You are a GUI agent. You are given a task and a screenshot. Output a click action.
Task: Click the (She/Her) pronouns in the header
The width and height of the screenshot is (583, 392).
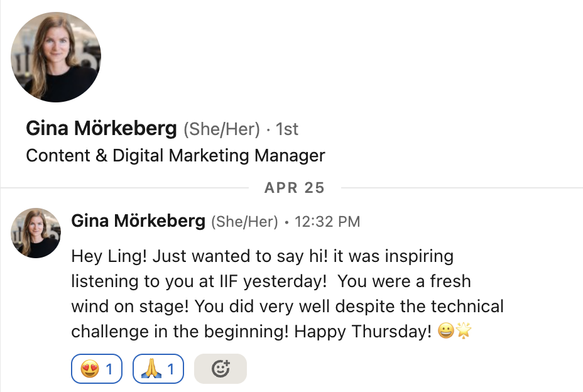pos(221,129)
